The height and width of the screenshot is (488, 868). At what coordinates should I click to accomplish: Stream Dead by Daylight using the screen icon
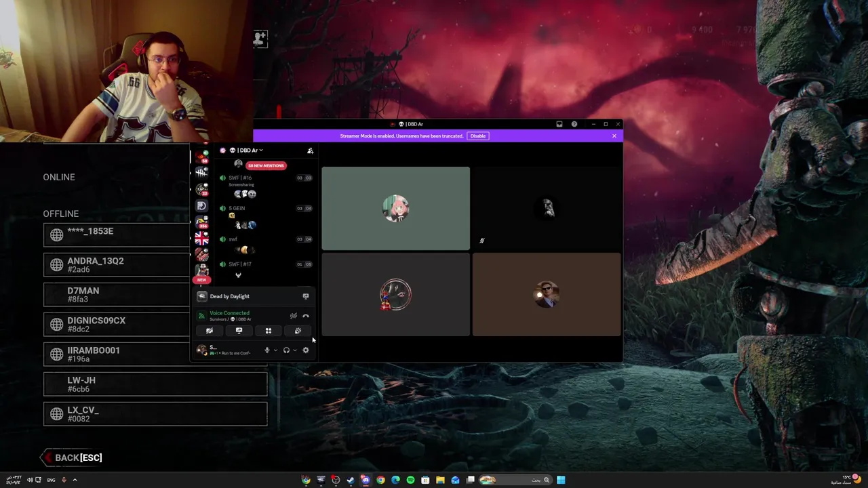point(306,296)
